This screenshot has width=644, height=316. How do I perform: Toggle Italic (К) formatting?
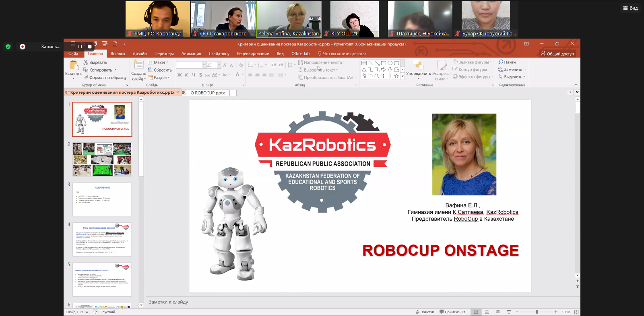pyautogui.click(x=186, y=75)
